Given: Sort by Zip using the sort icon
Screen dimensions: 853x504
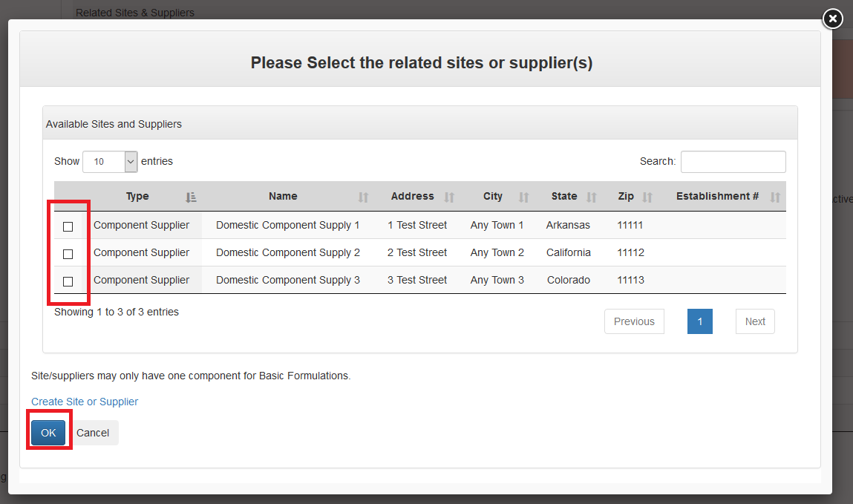Looking at the screenshot, I should tap(647, 197).
